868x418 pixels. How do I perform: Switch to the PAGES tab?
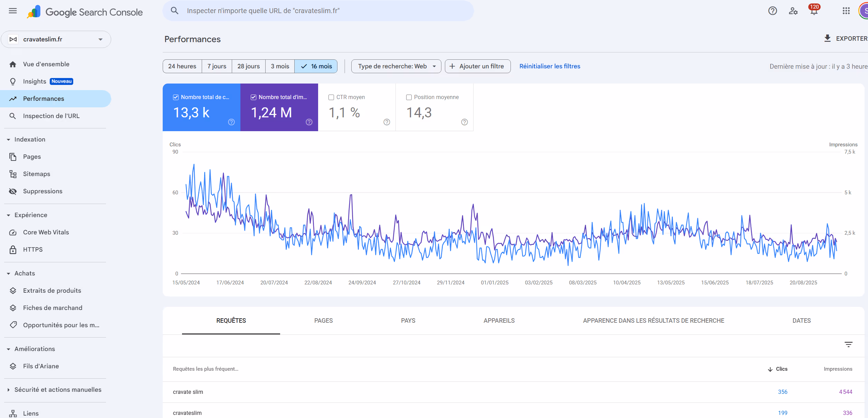(323, 321)
